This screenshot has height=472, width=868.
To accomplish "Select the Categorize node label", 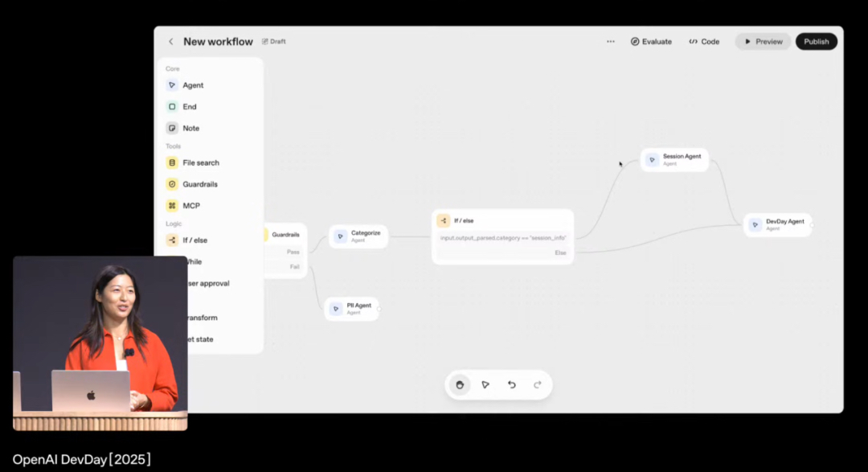I will click(366, 232).
